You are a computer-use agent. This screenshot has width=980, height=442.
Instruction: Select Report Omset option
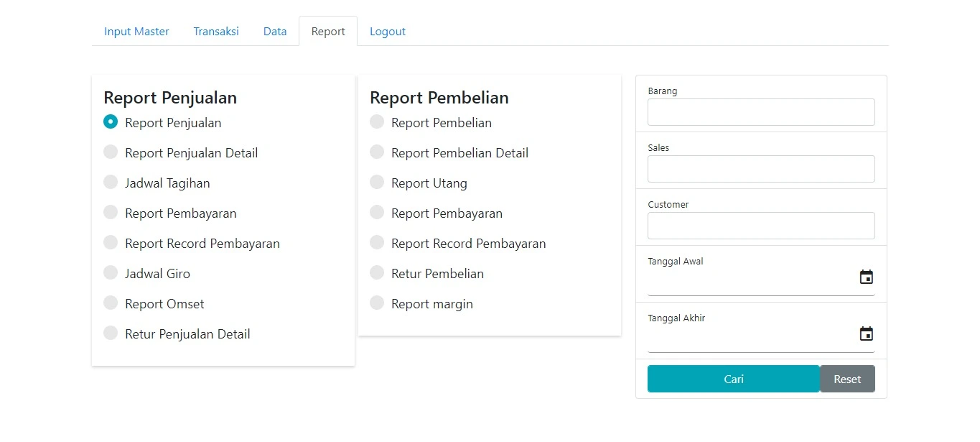pos(111,303)
